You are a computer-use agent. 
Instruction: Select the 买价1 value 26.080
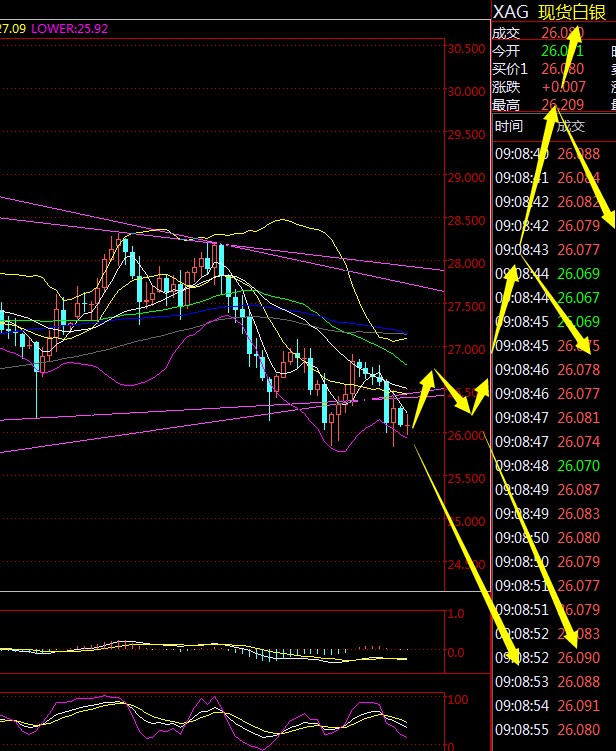point(563,69)
